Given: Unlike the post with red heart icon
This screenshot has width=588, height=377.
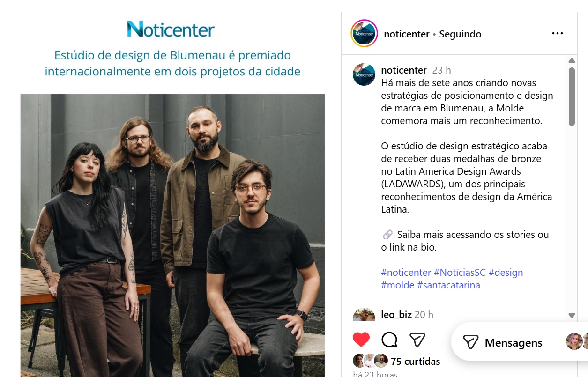Looking at the screenshot, I should (x=361, y=339).
